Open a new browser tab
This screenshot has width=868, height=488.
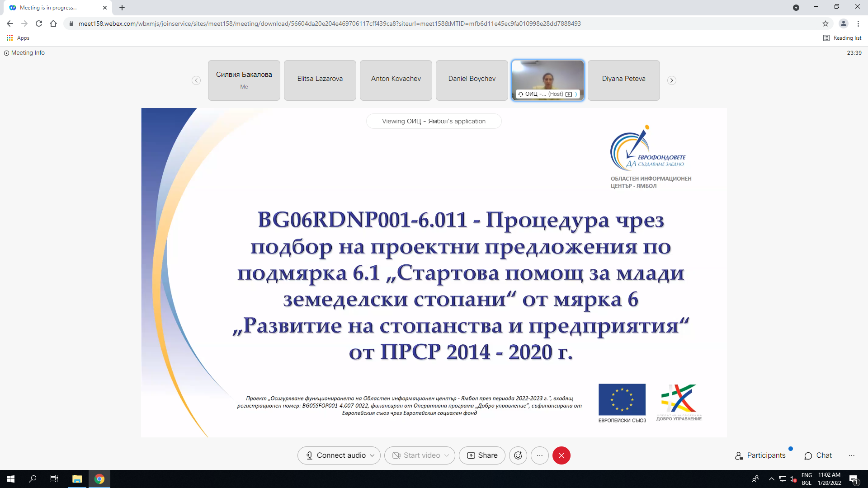[x=122, y=8]
